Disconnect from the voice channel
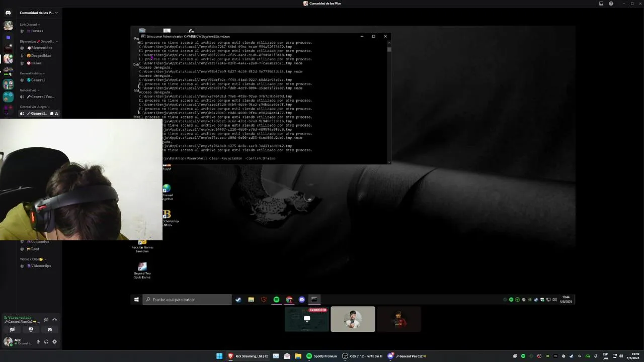This screenshot has width=644, height=362. coord(54,319)
